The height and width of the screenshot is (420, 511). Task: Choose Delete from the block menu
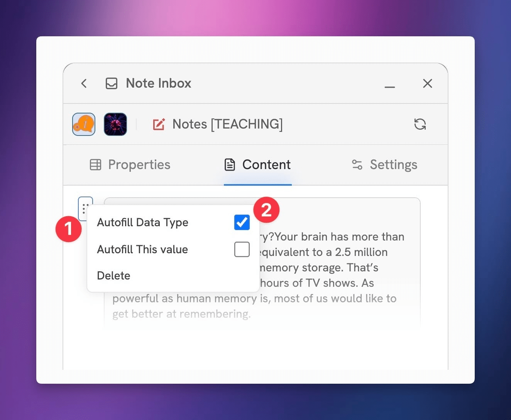point(113,276)
